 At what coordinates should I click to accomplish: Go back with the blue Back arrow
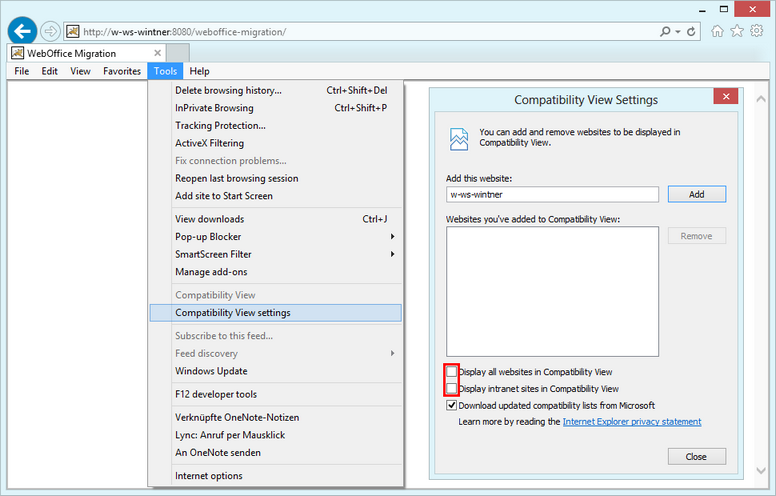click(22, 31)
